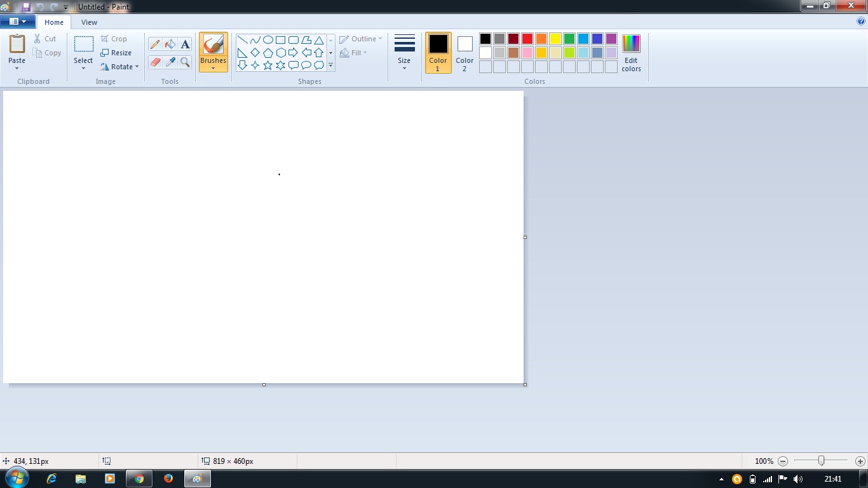This screenshot has height=488, width=868.
Task: Choose the orange color swatch
Action: pos(541,39)
